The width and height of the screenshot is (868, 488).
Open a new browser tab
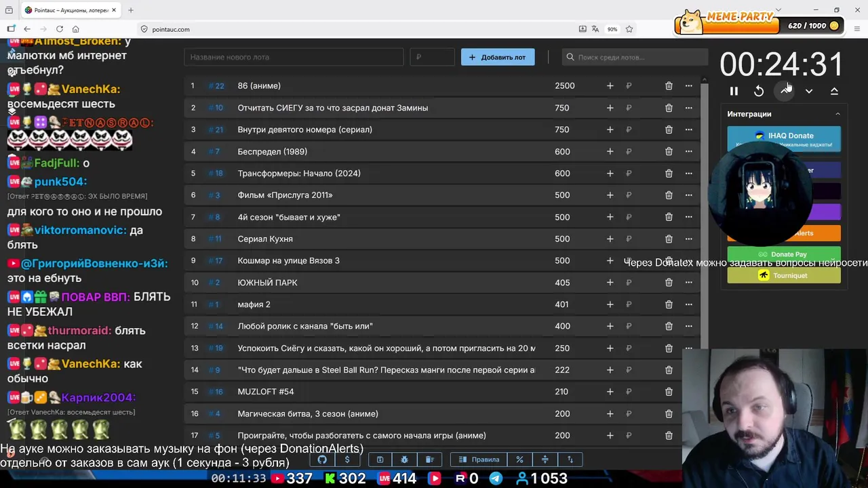pyautogui.click(x=131, y=10)
